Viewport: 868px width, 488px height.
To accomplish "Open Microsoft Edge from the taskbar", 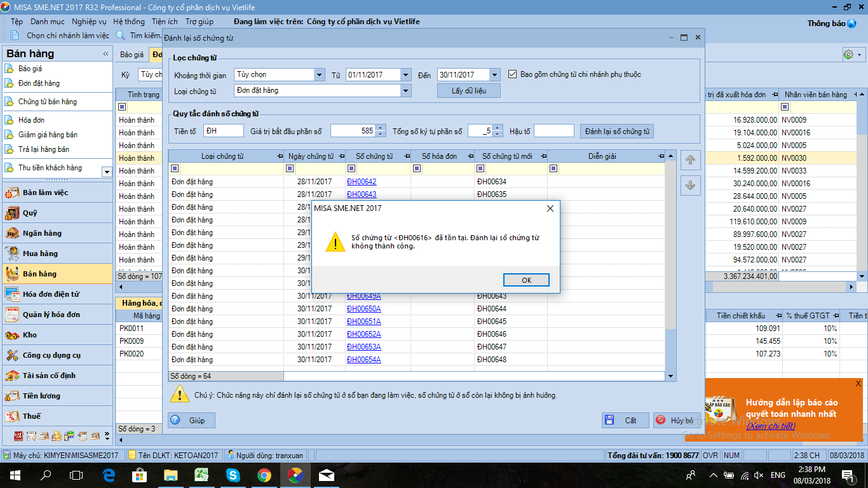I will click(108, 475).
